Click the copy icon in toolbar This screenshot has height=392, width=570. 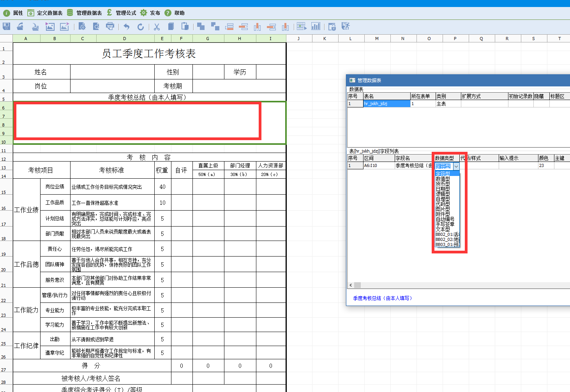click(x=171, y=26)
